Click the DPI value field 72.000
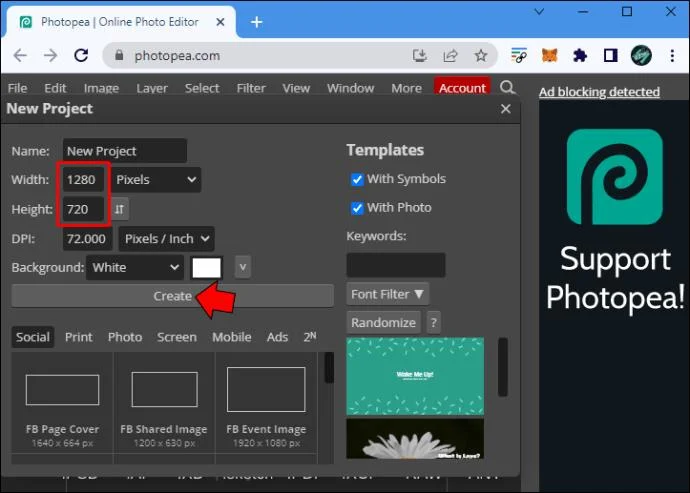 [88, 239]
